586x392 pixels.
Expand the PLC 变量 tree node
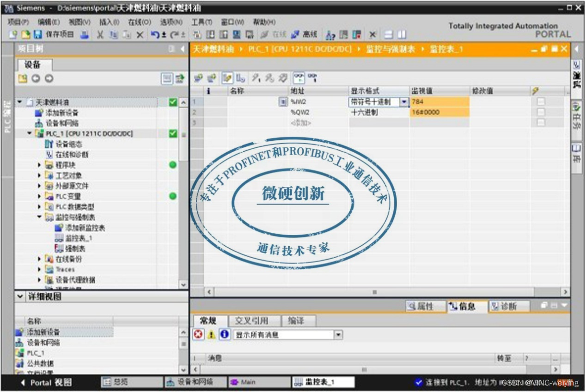(x=40, y=196)
